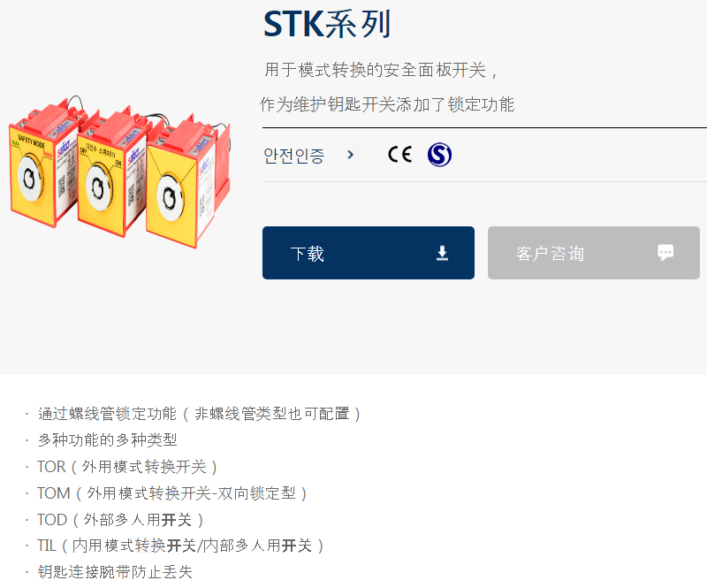
Task: Click the 안전인증 safety certification label
Action: (x=294, y=156)
